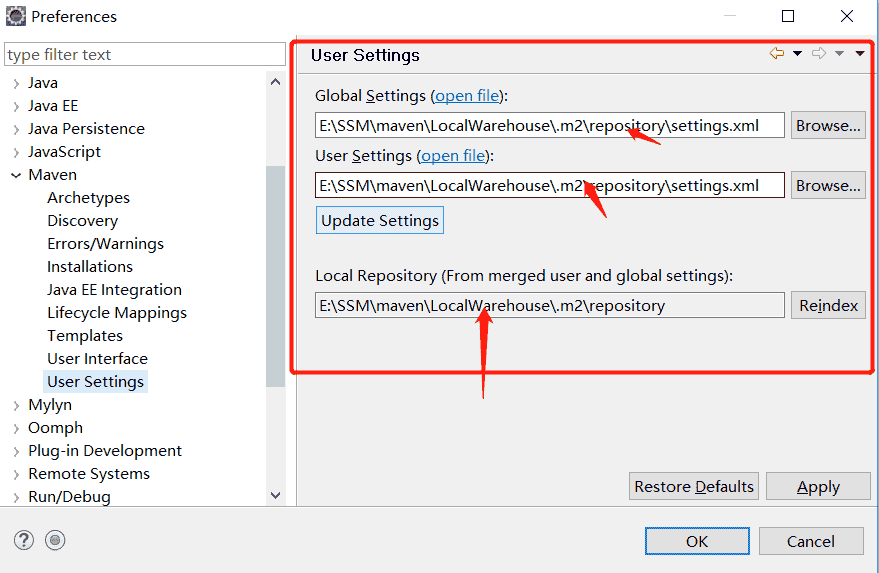This screenshot has width=879, height=573.
Task: Open Lifecycle Mappings preference page
Action: 117,313
